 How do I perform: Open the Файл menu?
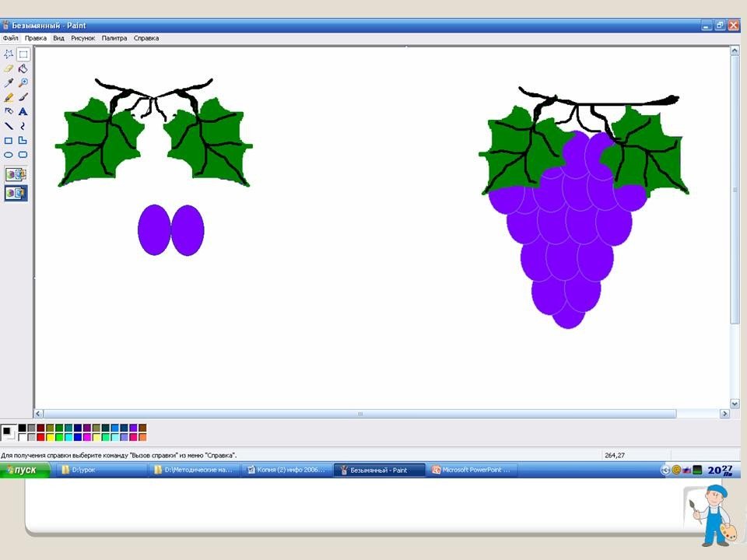point(10,38)
